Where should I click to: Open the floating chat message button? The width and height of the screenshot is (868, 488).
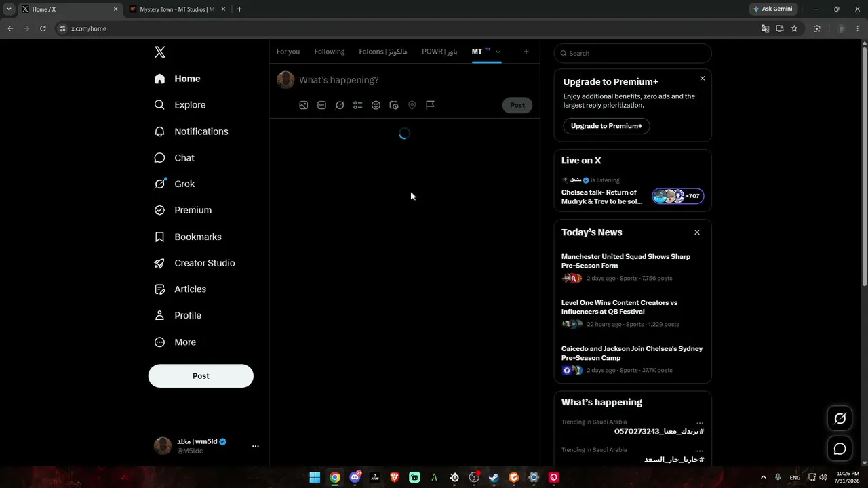pyautogui.click(x=840, y=449)
